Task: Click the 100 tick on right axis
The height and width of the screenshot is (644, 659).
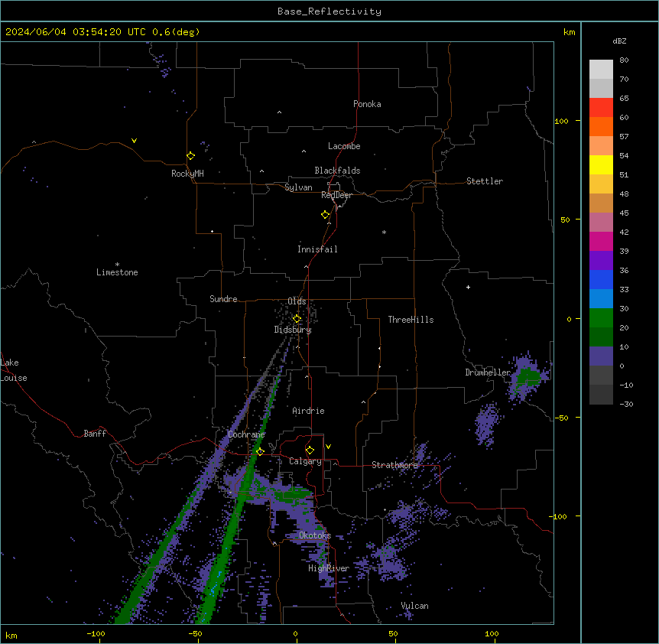Action: pos(561,121)
